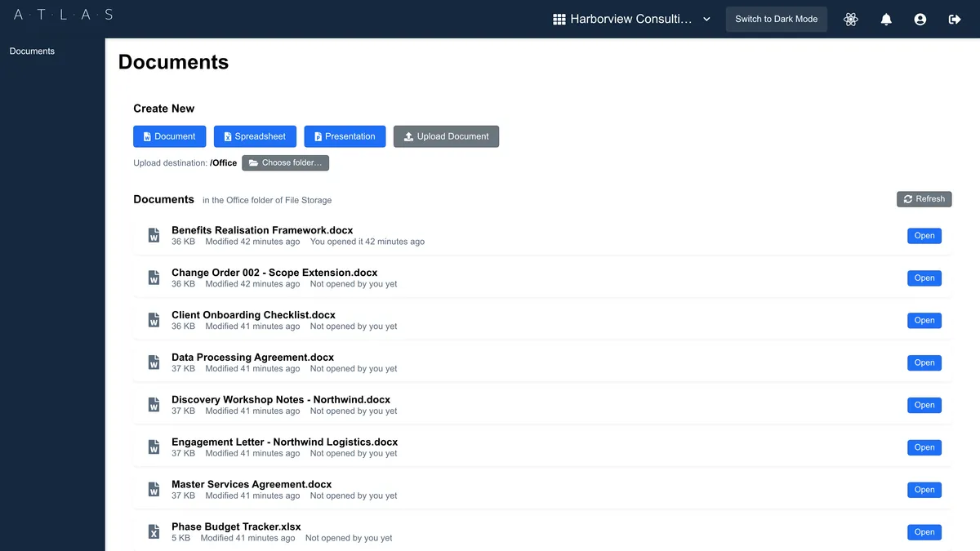
Task: Open Engagement Letter - Northwind Logistics.docx
Action: (924, 447)
